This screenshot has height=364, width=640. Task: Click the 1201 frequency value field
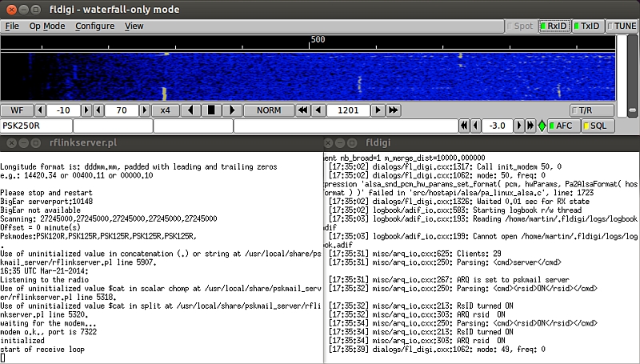click(x=348, y=110)
